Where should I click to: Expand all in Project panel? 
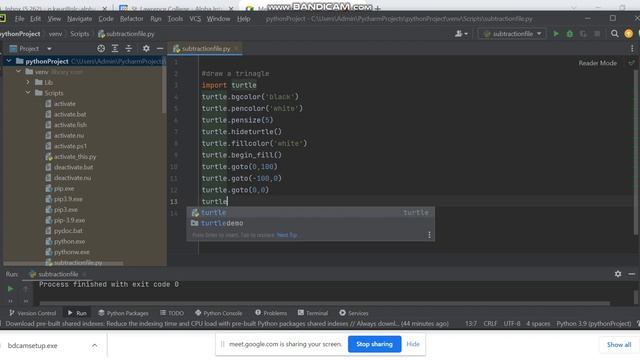[x=115, y=49]
